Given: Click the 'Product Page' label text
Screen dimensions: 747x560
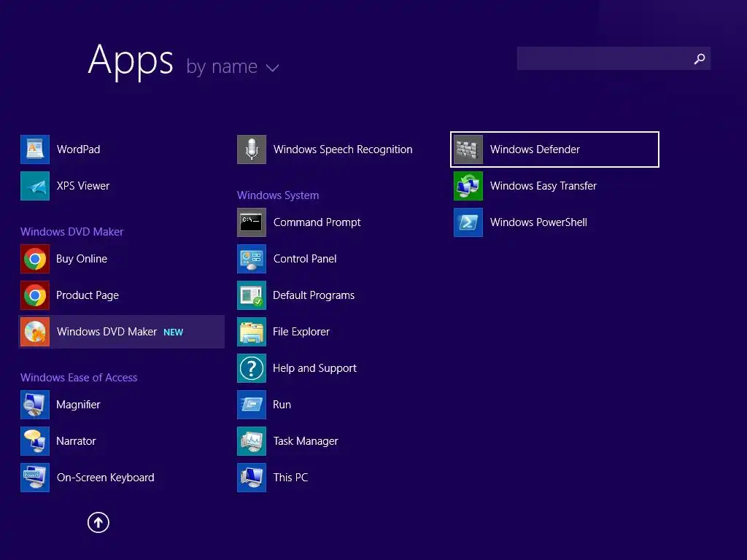Looking at the screenshot, I should click(x=88, y=295).
